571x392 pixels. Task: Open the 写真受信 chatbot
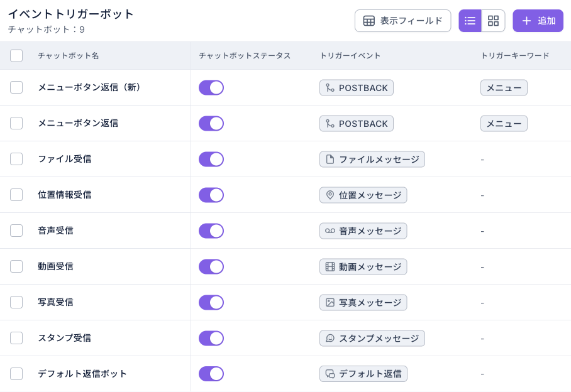(56, 302)
